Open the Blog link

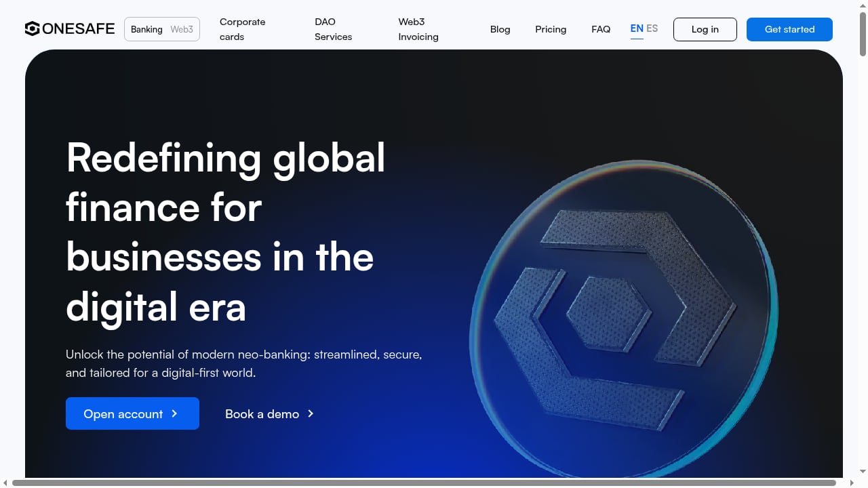[x=500, y=29]
